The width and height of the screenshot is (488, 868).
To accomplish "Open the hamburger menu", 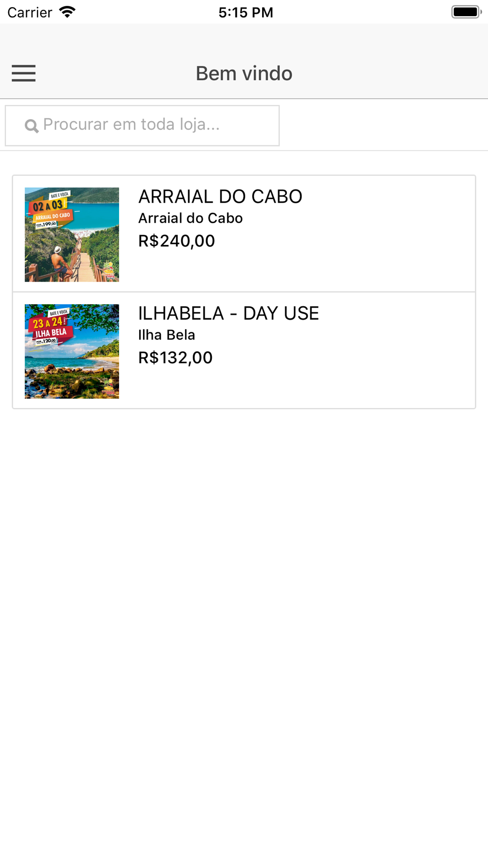I will [23, 73].
